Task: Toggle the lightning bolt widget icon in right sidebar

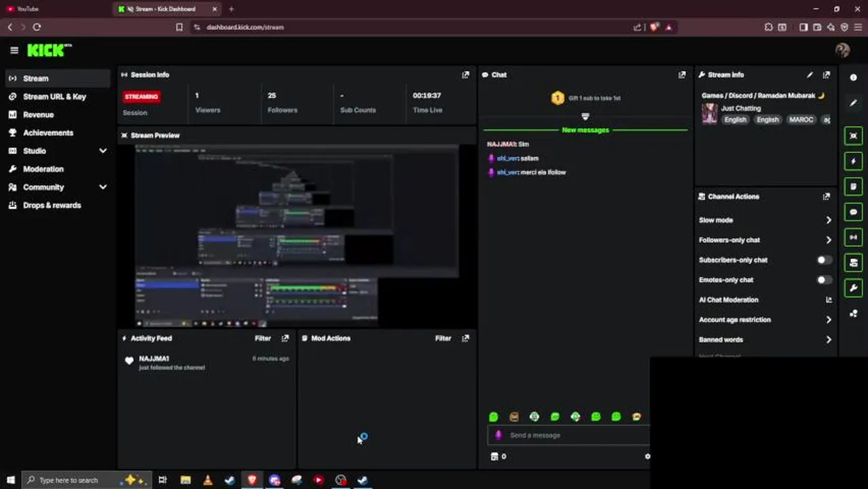Action: [x=854, y=161]
